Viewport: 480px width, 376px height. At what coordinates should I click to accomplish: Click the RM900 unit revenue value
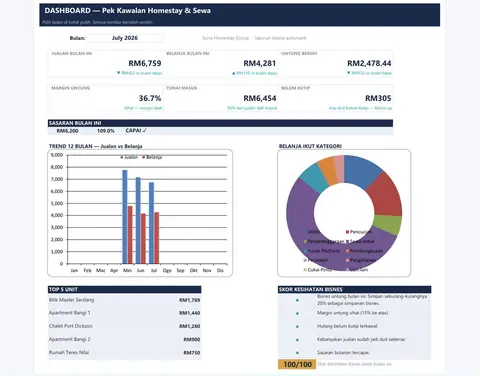(x=192, y=339)
